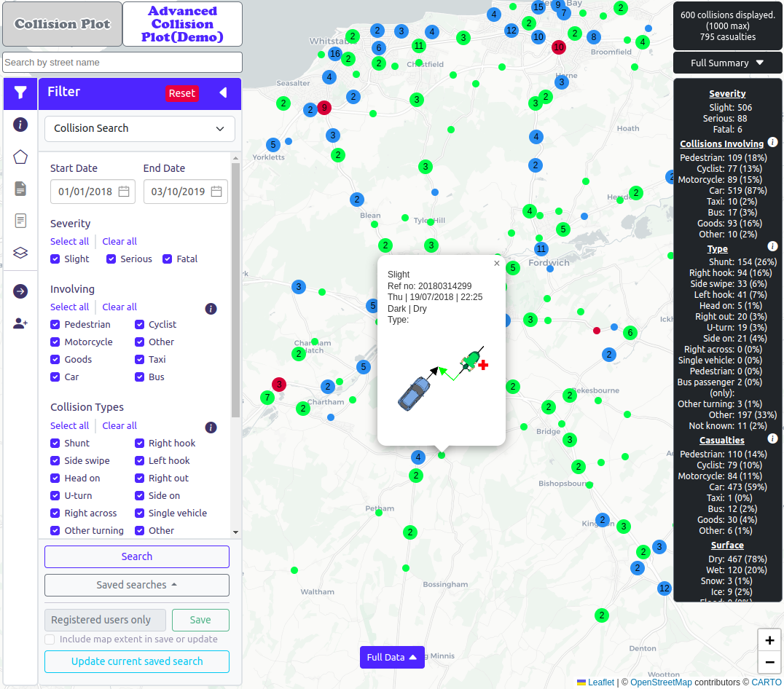This screenshot has height=689, width=784.
Task: Toggle the Fatal severity checkbox
Action: tap(168, 259)
